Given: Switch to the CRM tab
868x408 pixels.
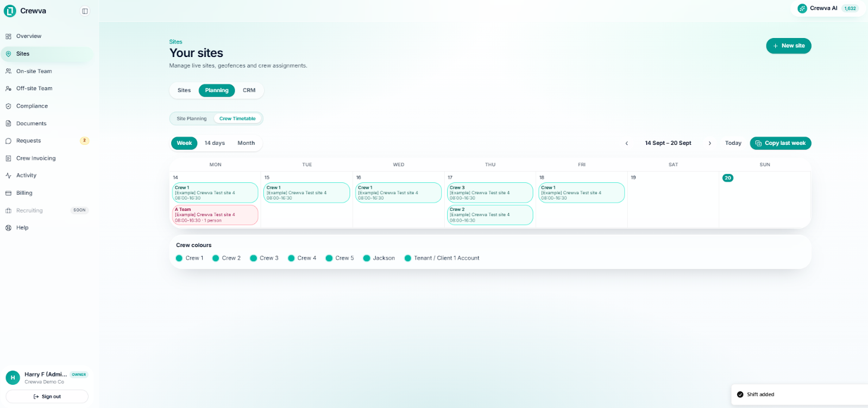Looking at the screenshot, I should (249, 90).
